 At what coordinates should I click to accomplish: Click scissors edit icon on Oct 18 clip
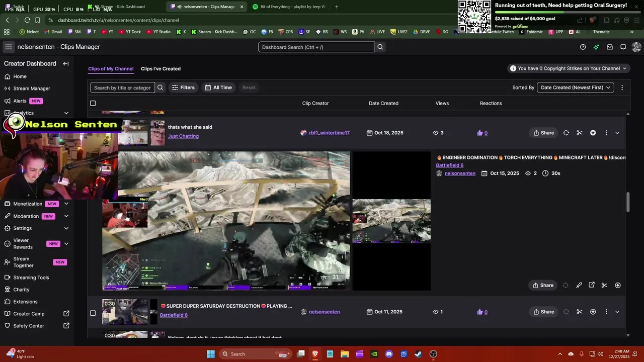pyautogui.click(x=580, y=133)
